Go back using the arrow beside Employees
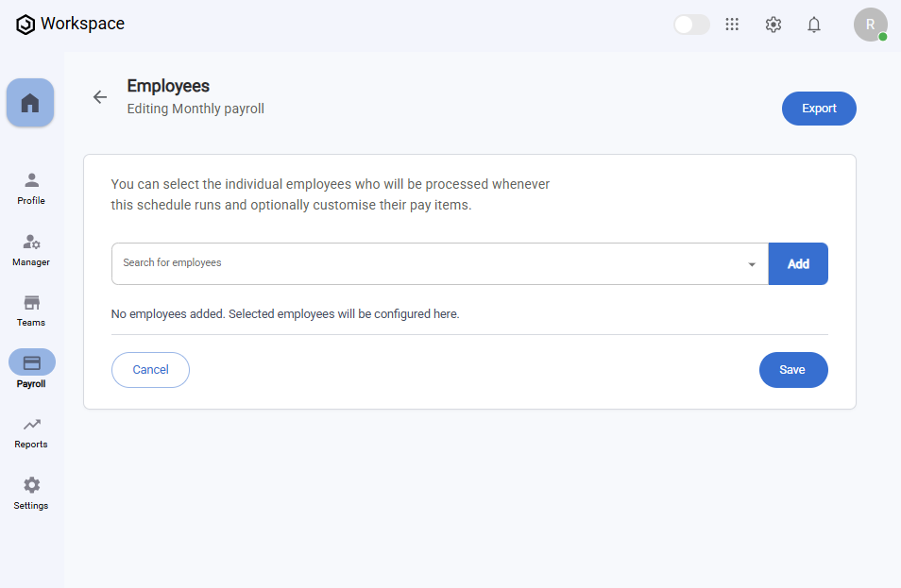 (x=100, y=97)
